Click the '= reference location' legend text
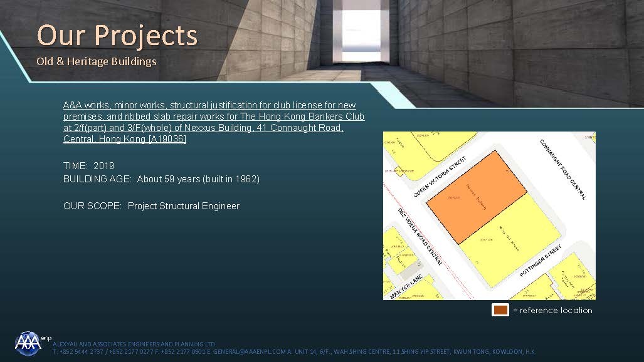 click(x=552, y=310)
